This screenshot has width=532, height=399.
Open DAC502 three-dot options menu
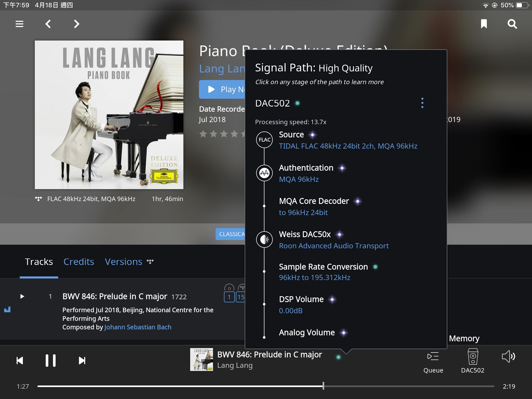click(x=422, y=103)
